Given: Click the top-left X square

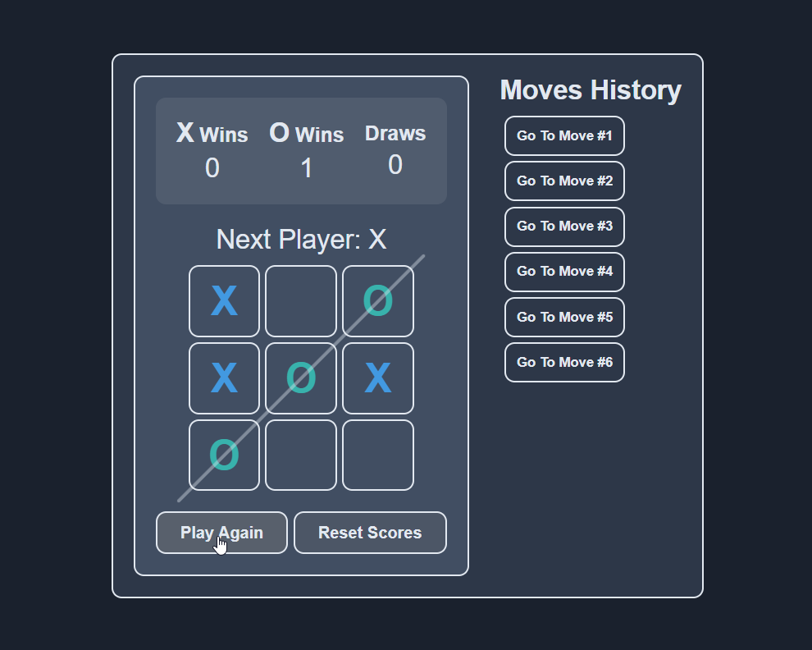Looking at the screenshot, I should coord(224,301).
